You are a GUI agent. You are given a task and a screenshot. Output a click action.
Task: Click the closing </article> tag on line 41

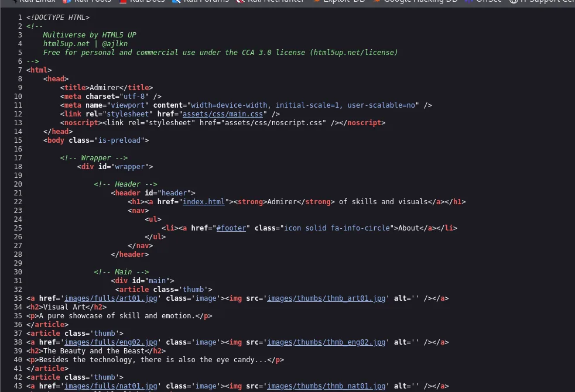(x=47, y=369)
